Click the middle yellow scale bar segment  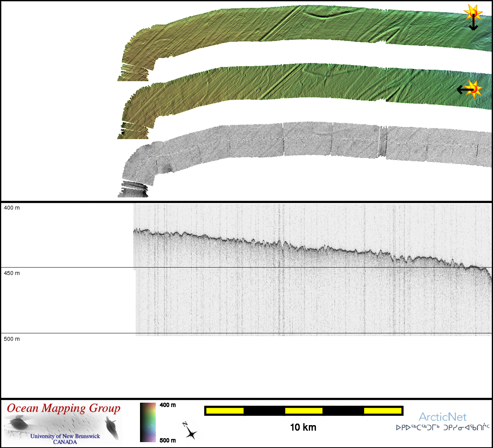pyautogui.click(x=303, y=411)
